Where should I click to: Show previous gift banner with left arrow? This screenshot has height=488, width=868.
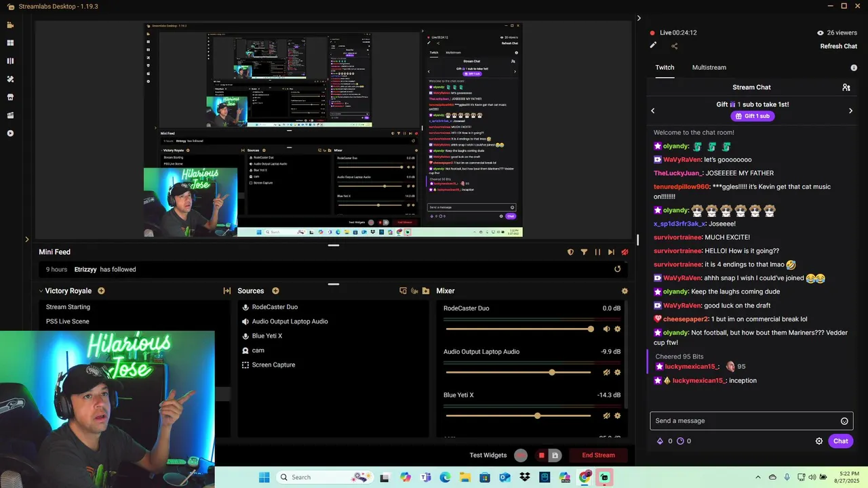click(653, 110)
